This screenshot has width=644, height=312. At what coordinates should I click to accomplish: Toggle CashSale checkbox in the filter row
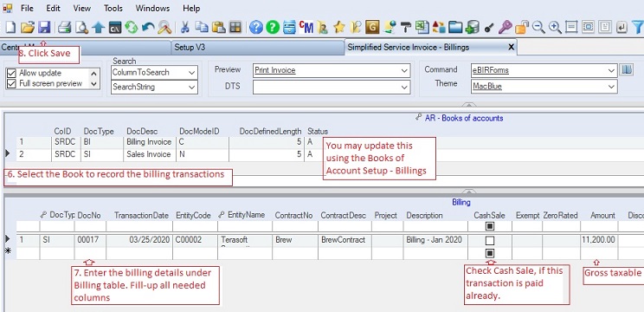490,226
